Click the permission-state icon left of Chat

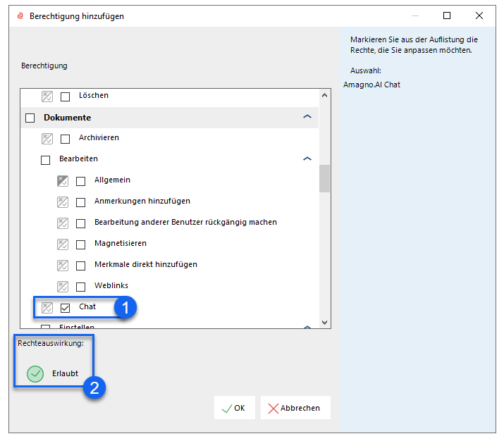click(x=47, y=308)
